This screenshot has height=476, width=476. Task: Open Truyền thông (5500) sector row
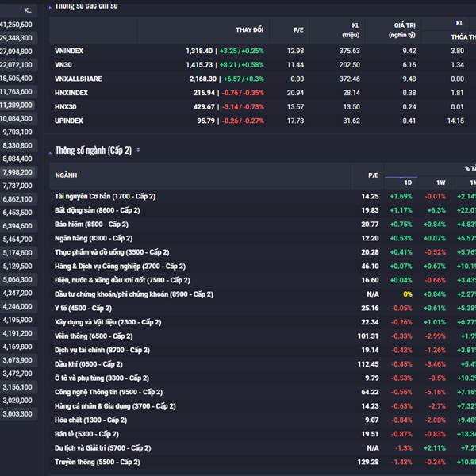pyautogui.click(x=263, y=462)
